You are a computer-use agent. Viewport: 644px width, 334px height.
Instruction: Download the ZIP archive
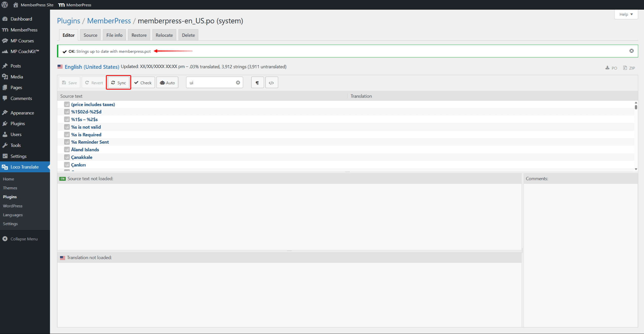(629, 68)
